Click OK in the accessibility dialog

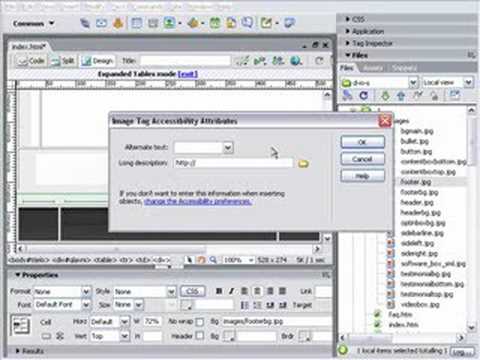pyautogui.click(x=363, y=142)
